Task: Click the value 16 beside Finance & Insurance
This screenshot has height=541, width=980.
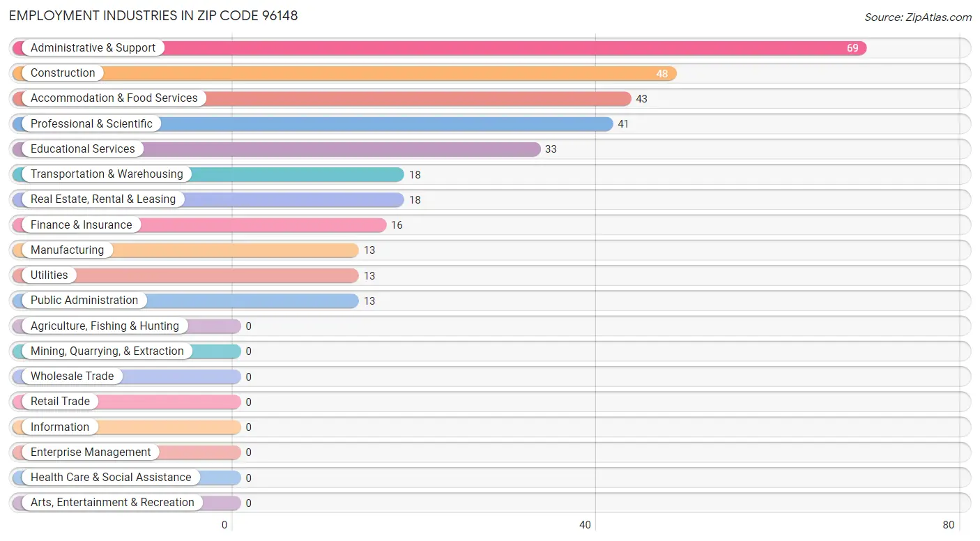Action: pos(397,225)
